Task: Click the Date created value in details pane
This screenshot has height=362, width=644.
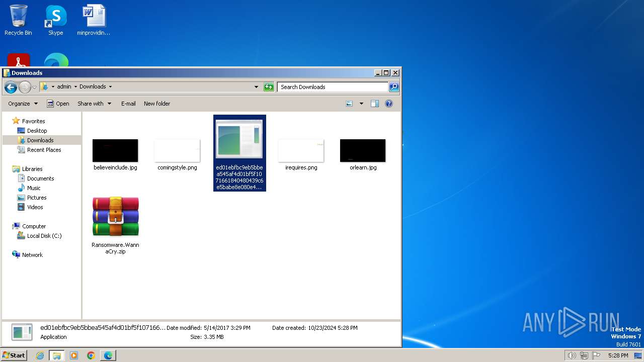Action: coord(333,328)
